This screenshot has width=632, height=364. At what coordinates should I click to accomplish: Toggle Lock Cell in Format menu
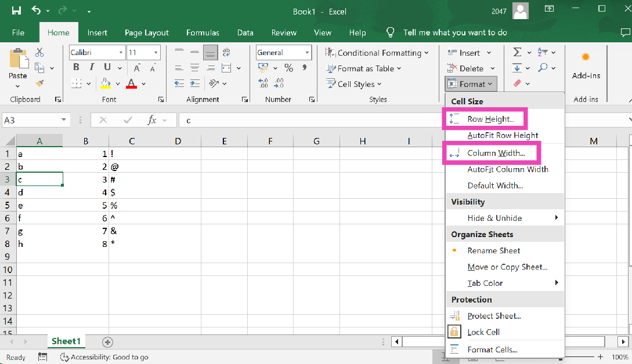(483, 332)
